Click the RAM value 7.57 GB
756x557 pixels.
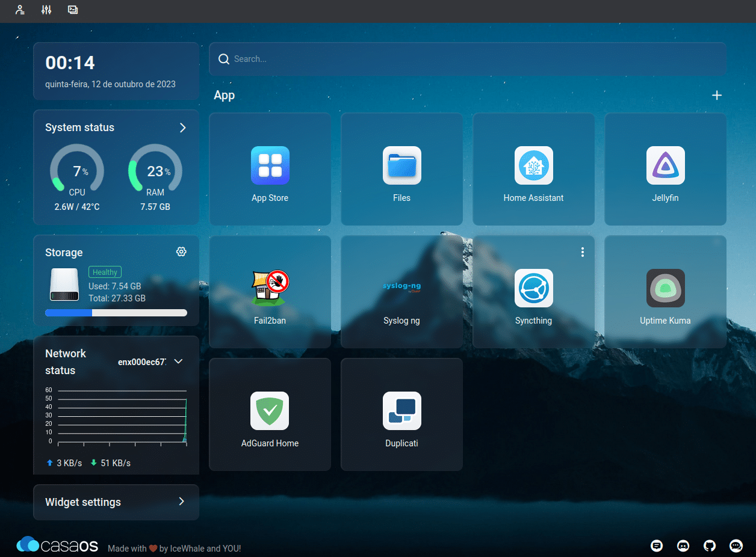[x=155, y=207]
